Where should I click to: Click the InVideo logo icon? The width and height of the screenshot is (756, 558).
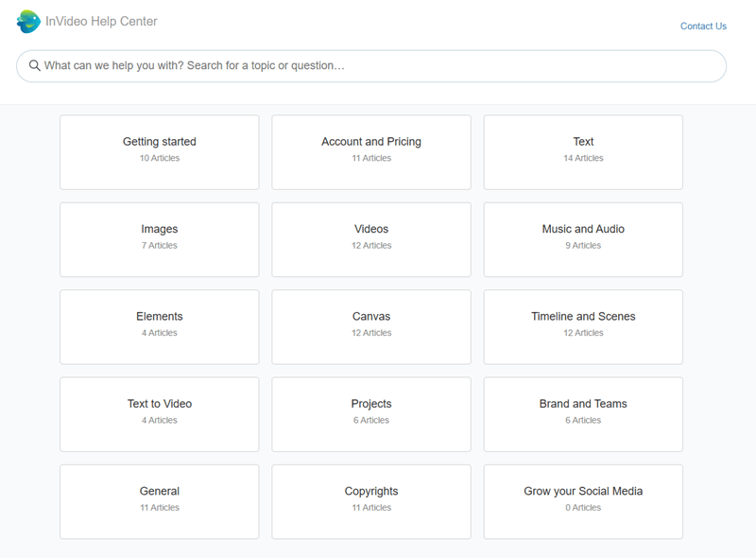(x=28, y=22)
